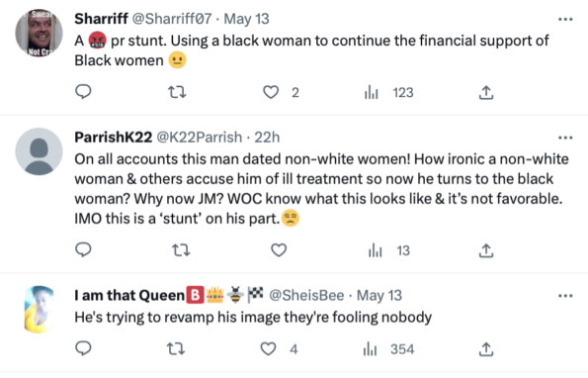View analytics showing 13 views
Viewport: 588px width, 378px height.
[389, 250]
